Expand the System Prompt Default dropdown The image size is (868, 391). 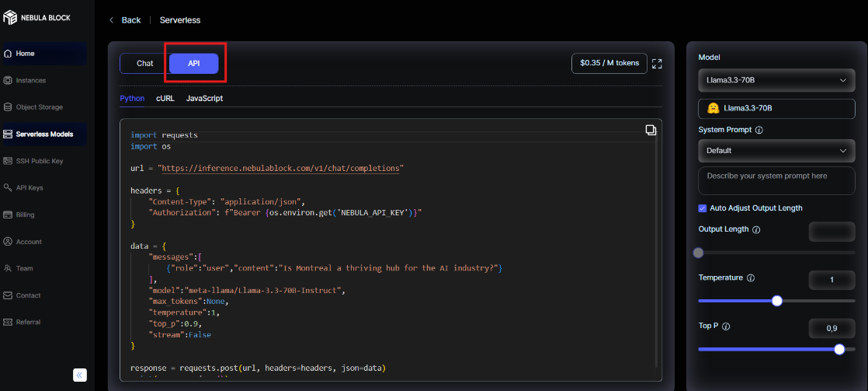pos(776,151)
